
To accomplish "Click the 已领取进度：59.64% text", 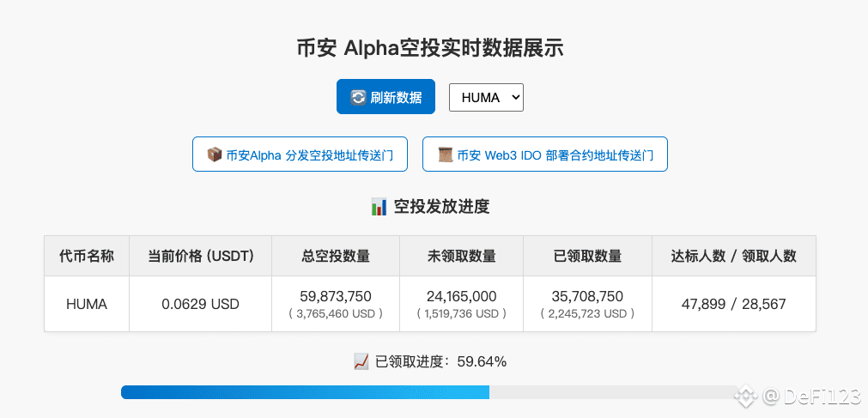I will (x=440, y=362).
